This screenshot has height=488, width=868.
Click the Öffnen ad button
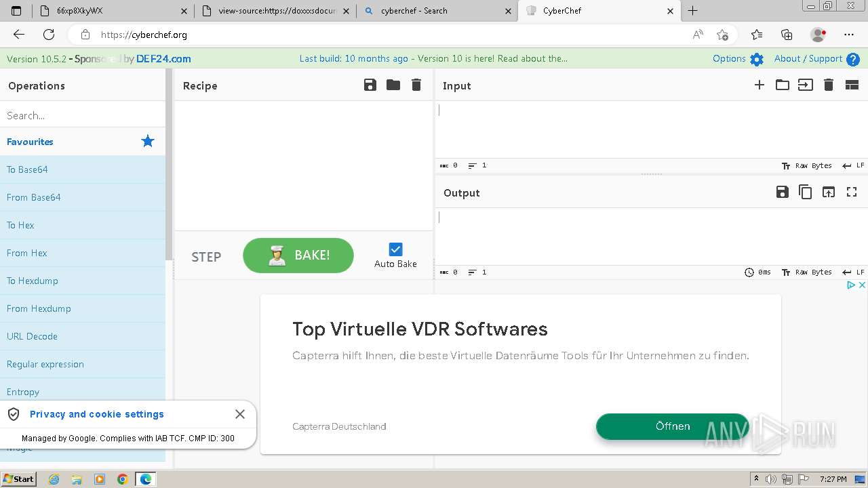pos(673,426)
